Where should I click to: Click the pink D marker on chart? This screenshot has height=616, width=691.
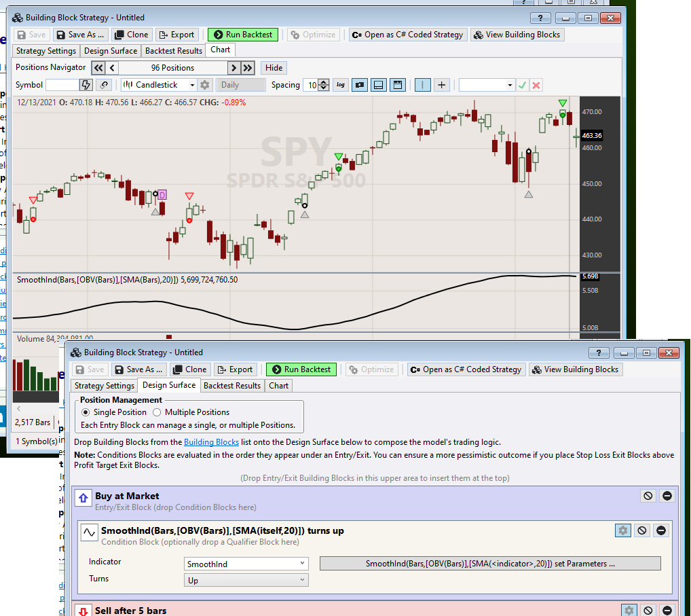162,194
